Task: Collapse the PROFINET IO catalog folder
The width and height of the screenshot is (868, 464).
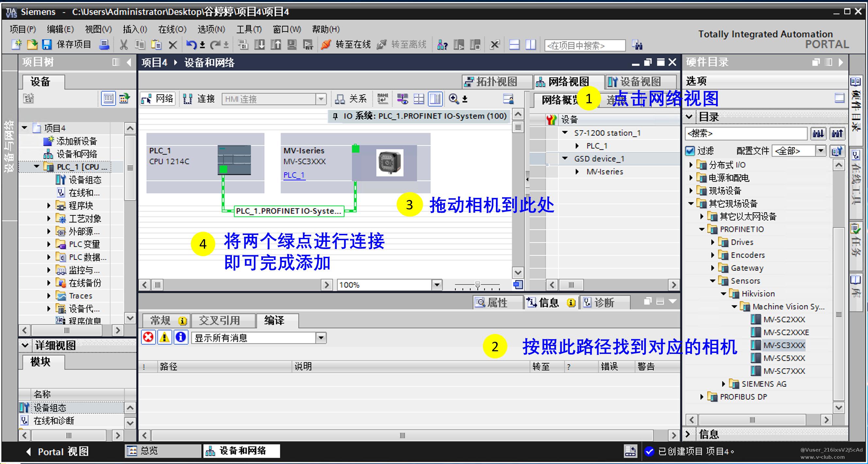Action: coord(702,229)
